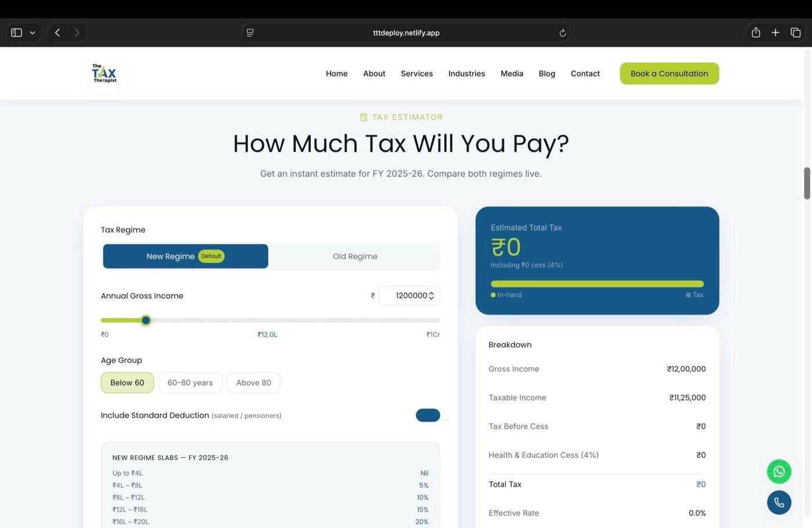Expand the sidebar options chevron

point(32,32)
